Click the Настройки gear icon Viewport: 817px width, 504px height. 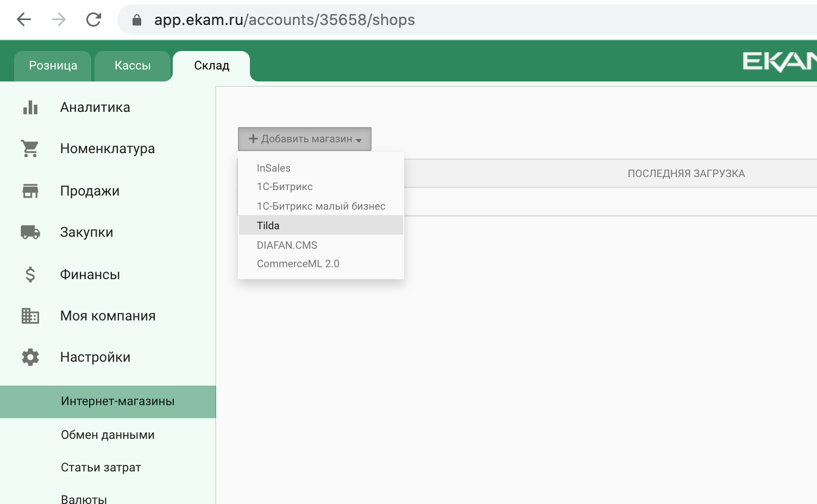30,357
